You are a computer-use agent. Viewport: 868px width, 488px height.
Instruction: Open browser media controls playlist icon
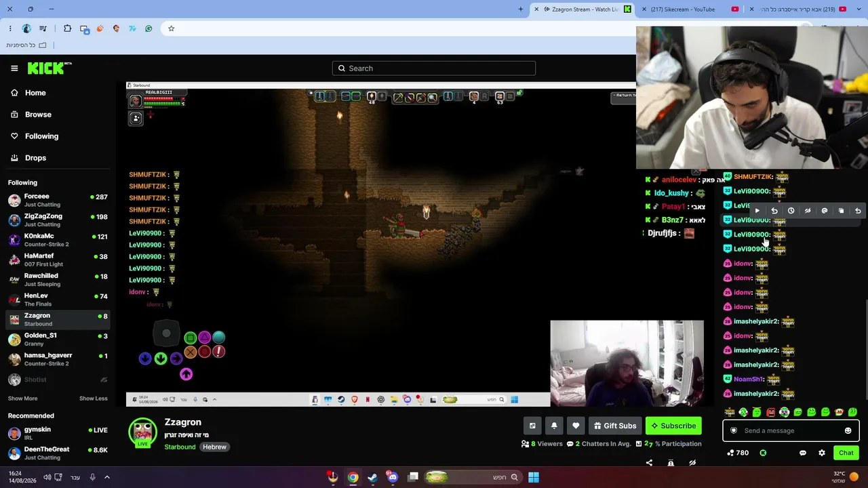43,28
